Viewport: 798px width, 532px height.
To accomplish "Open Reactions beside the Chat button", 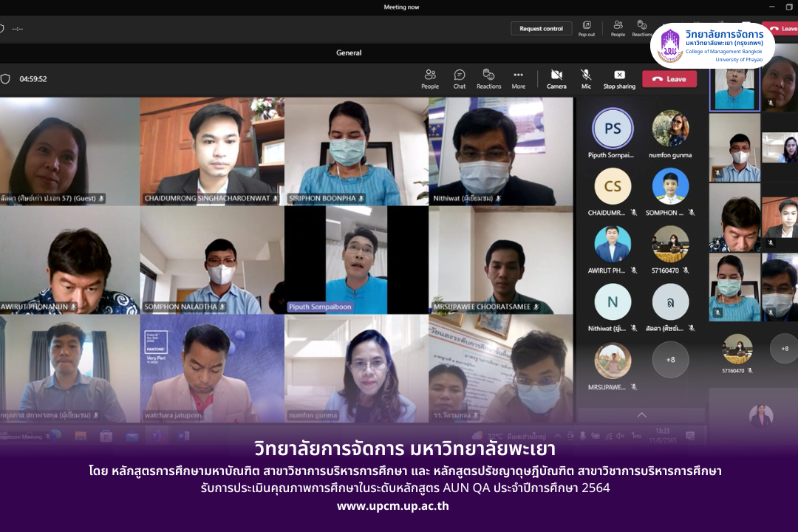I will point(488,79).
